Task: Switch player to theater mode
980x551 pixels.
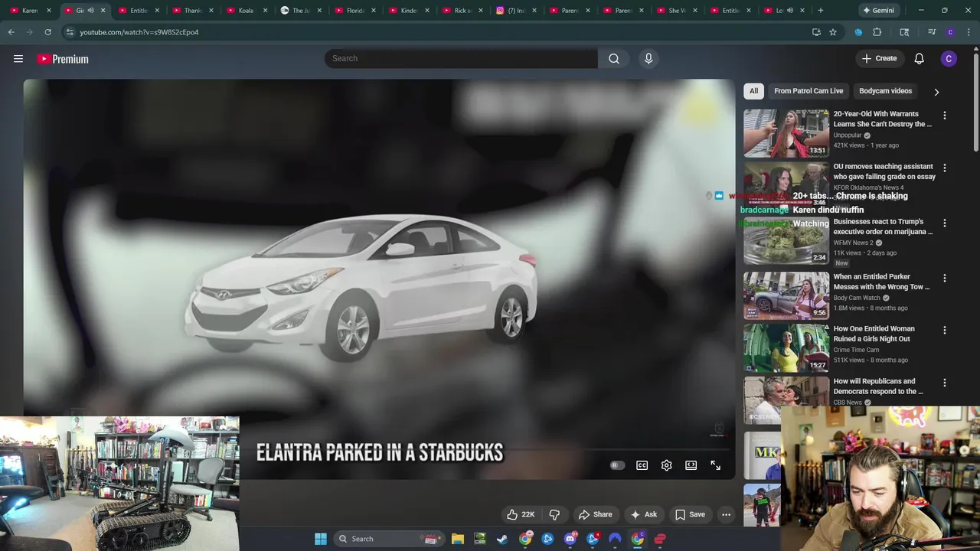Action: 691,465
